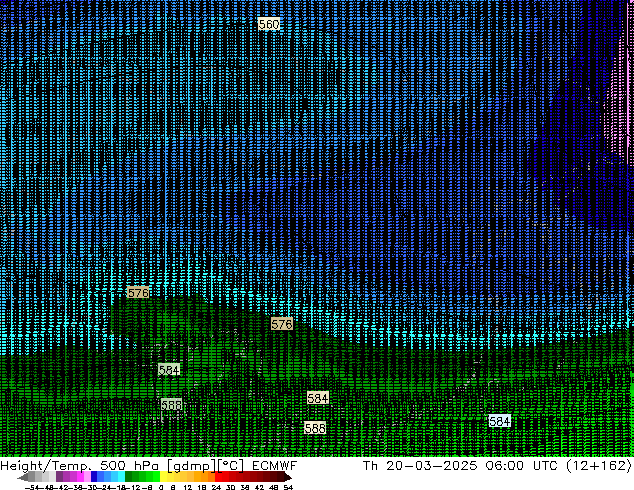This screenshot has width=634, height=490.
Task: Click the '06:00 UTC' time text
Action: tap(521, 465)
